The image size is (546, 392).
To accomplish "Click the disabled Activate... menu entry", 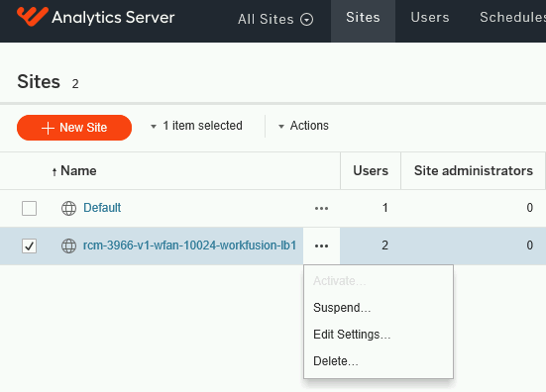I will [x=340, y=281].
